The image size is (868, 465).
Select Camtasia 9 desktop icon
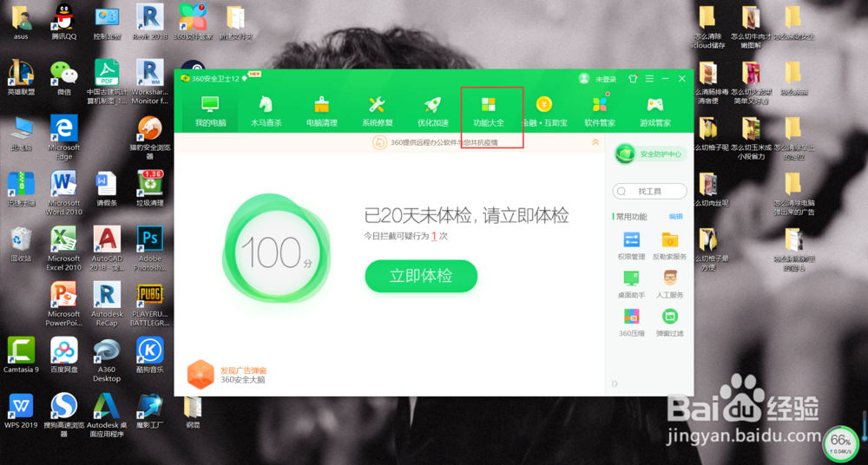point(21,355)
